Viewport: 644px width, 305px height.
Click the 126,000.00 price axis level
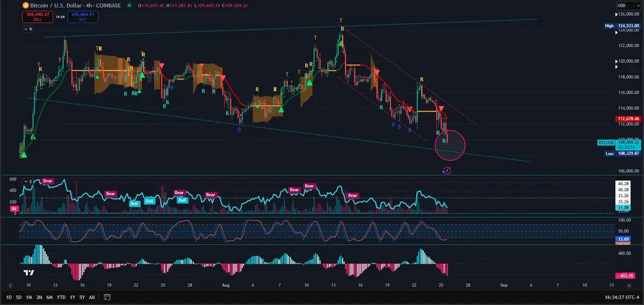click(x=628, y=14)
